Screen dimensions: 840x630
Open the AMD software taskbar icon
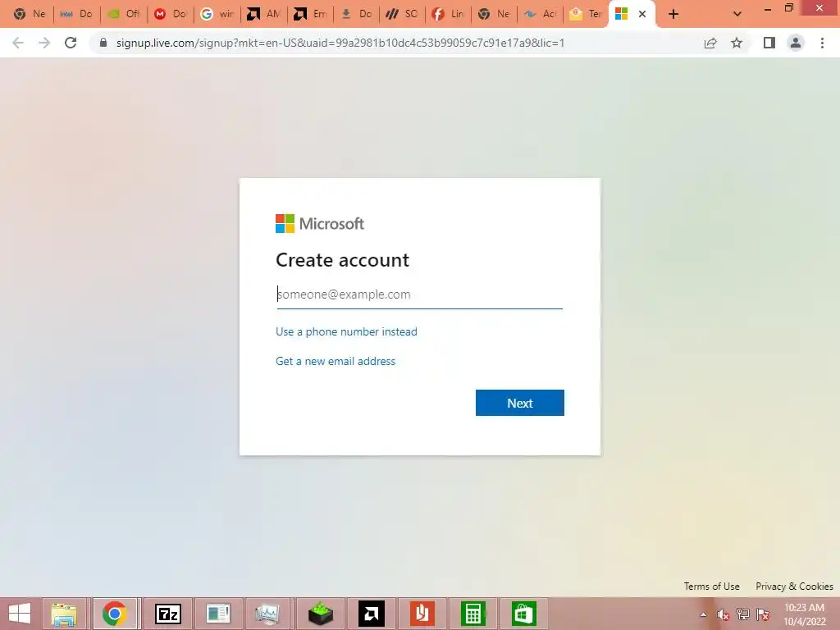[x=372, y=614]
